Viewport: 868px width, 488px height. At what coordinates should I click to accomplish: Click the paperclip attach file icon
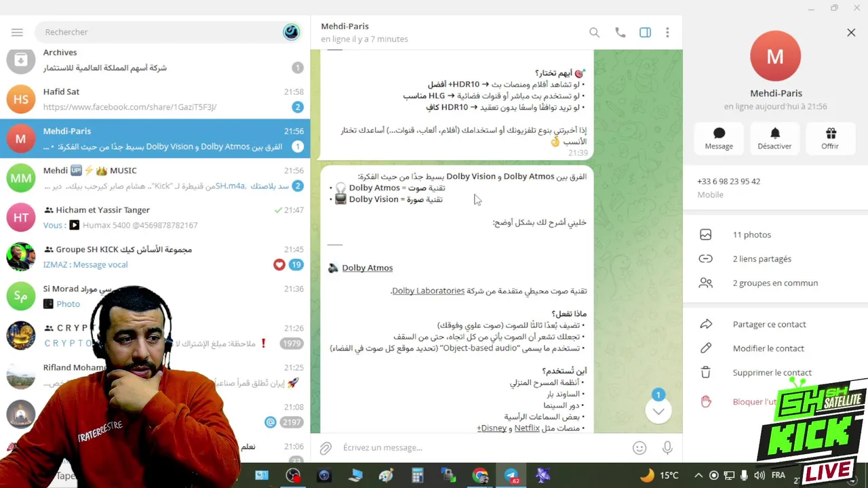(325, 448)
